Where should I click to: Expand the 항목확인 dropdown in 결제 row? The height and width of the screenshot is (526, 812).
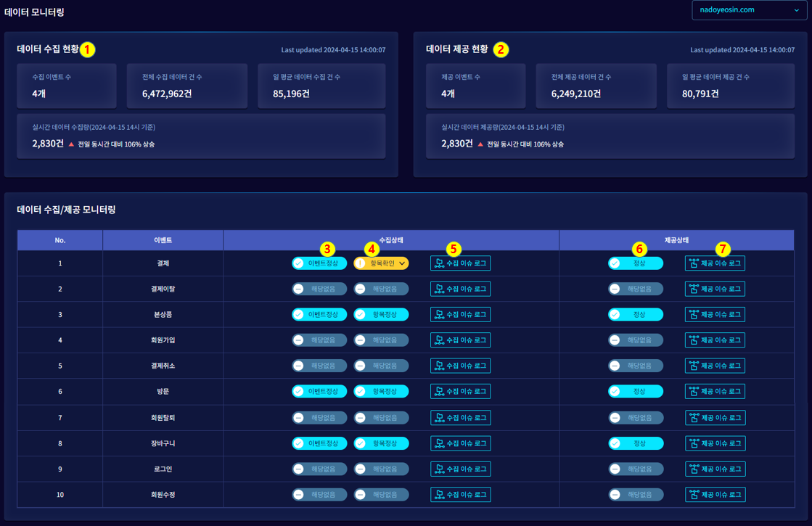[x=381, y=263]
